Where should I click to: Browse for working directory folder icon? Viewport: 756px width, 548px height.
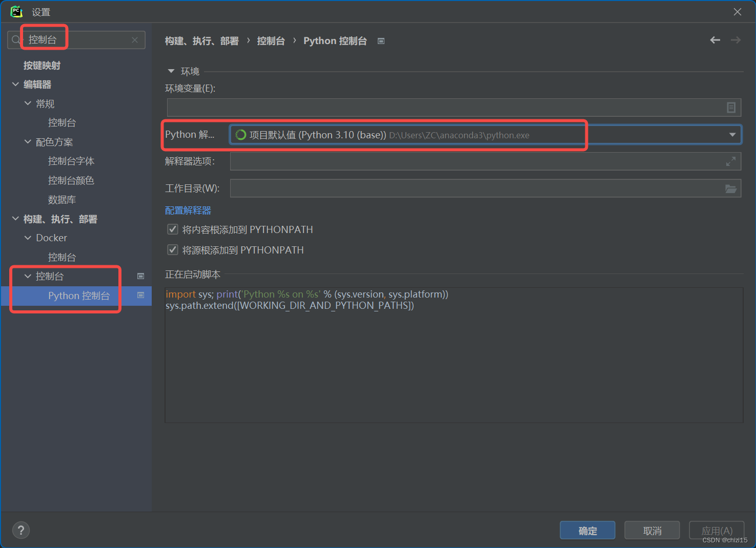731,188
